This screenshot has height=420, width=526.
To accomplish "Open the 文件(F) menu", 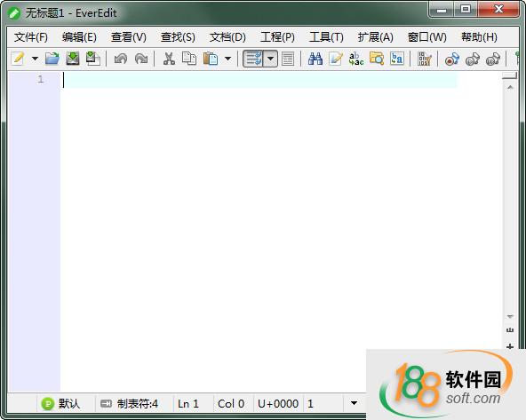I will (31, 37).
